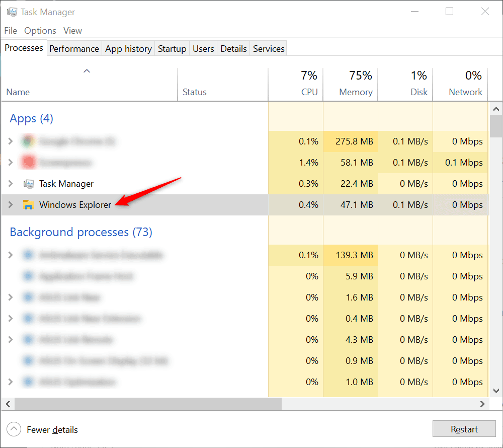
Task: Sort processes by the CPU column
Action: (295, 85)
